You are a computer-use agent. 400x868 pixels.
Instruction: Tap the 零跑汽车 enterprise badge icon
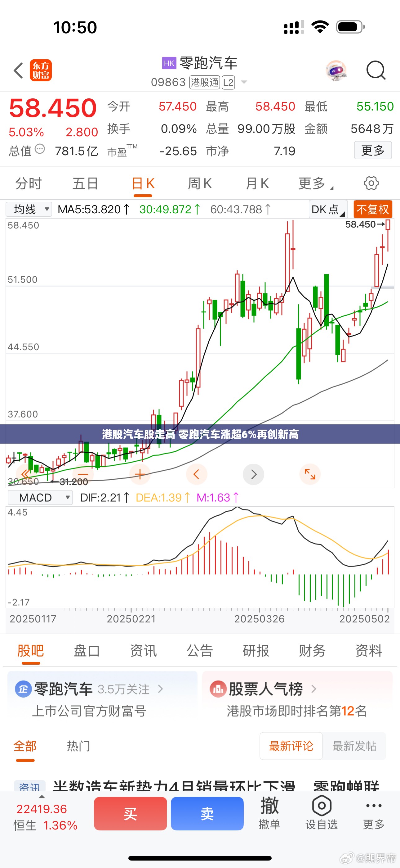pos(23,689)
